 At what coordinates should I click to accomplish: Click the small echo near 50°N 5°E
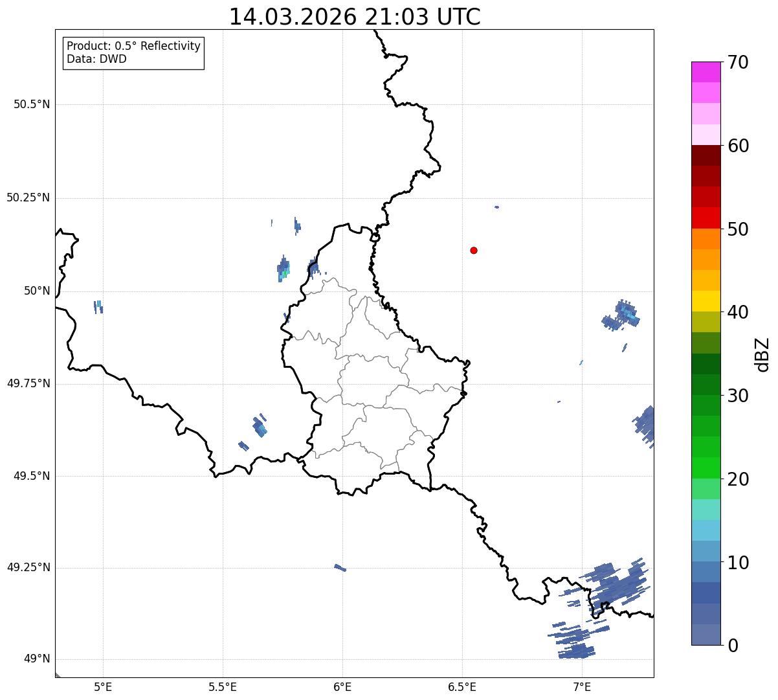click(98, 307)
